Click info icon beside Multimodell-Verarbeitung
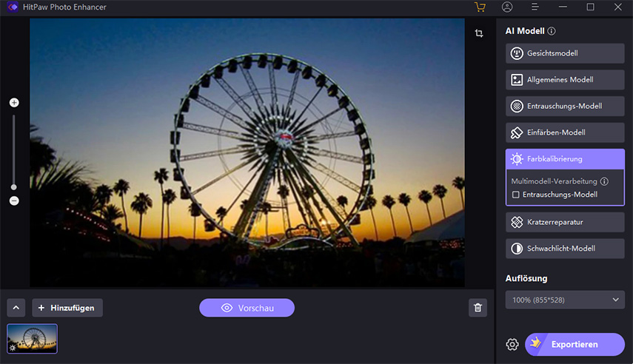633x364 pixels. (x=604, y=181)
